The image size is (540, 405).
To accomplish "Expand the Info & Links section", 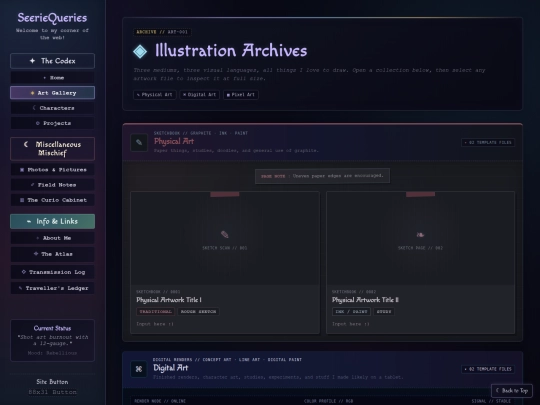I will pos(52,221).
